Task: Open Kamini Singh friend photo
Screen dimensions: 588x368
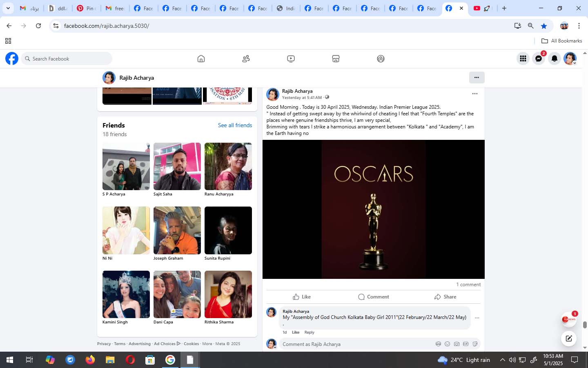Action: 126,294
